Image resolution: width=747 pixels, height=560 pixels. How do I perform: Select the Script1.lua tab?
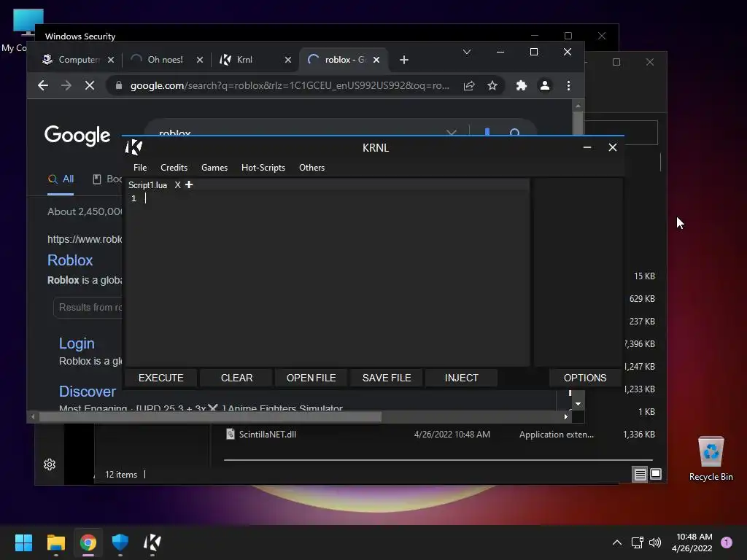point(147,184)
